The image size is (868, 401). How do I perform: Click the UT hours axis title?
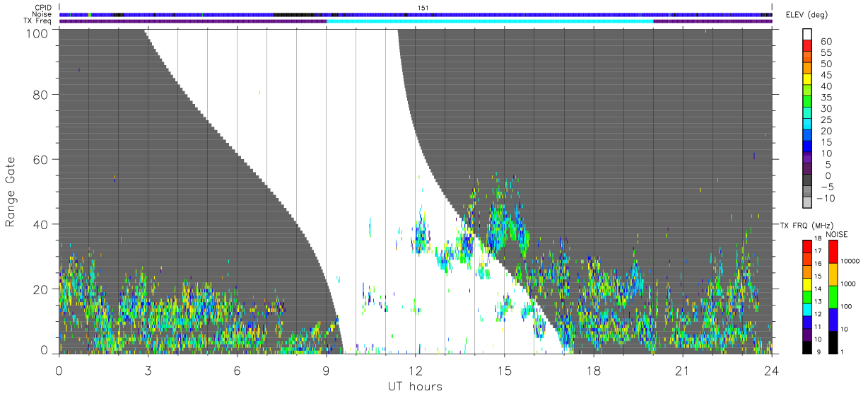coord(415,386)
